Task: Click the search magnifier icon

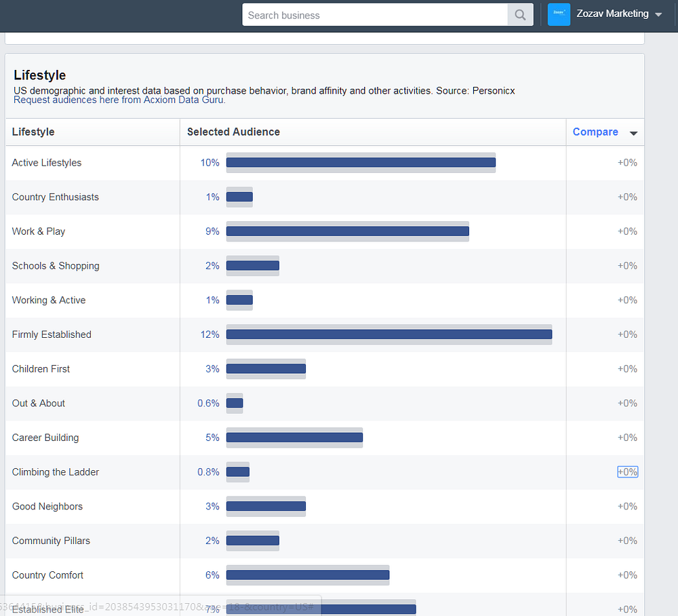Action: coord(520,15)
